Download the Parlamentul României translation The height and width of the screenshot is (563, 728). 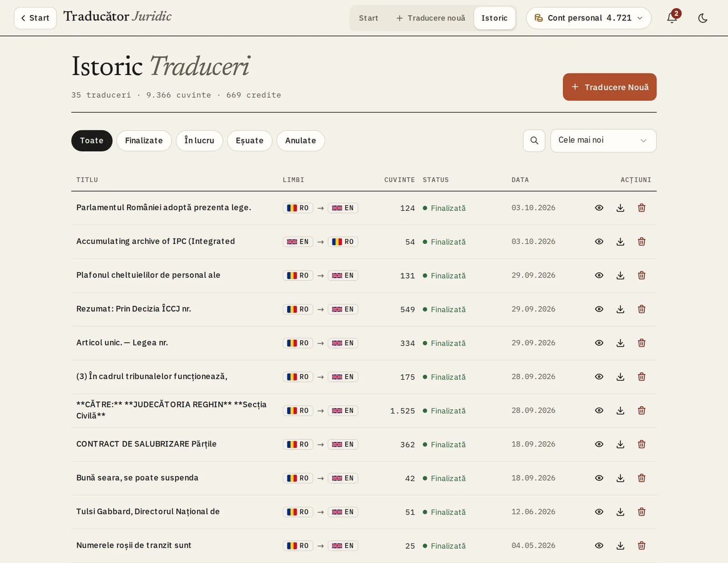(620, 208)
